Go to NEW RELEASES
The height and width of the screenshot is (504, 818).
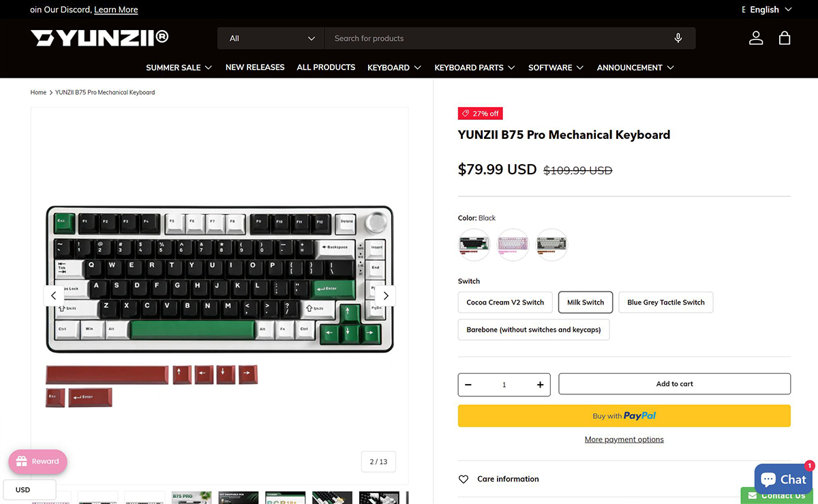[255, 67]
